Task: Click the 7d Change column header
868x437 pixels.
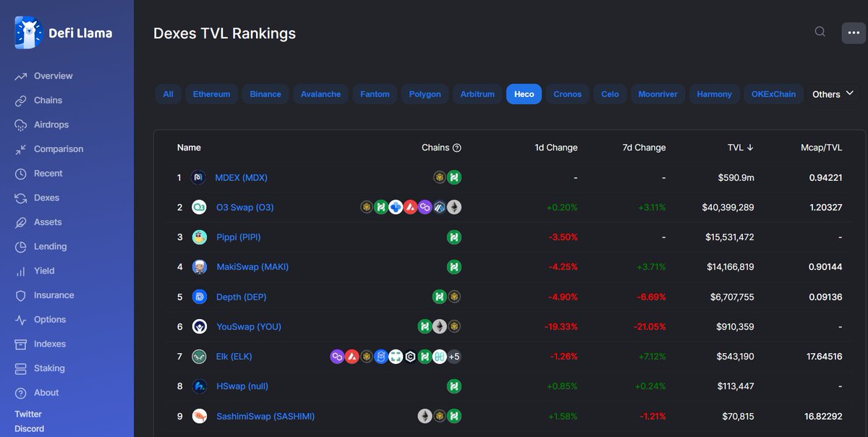Action: [644, 148]
